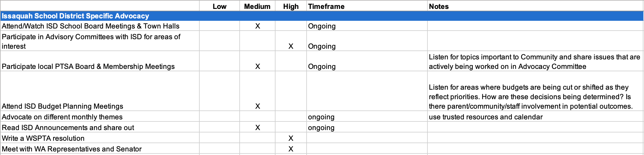Select the Attend/Watch ISD School Board Meetings cell
644x155 pixels.
coord(100,26)
